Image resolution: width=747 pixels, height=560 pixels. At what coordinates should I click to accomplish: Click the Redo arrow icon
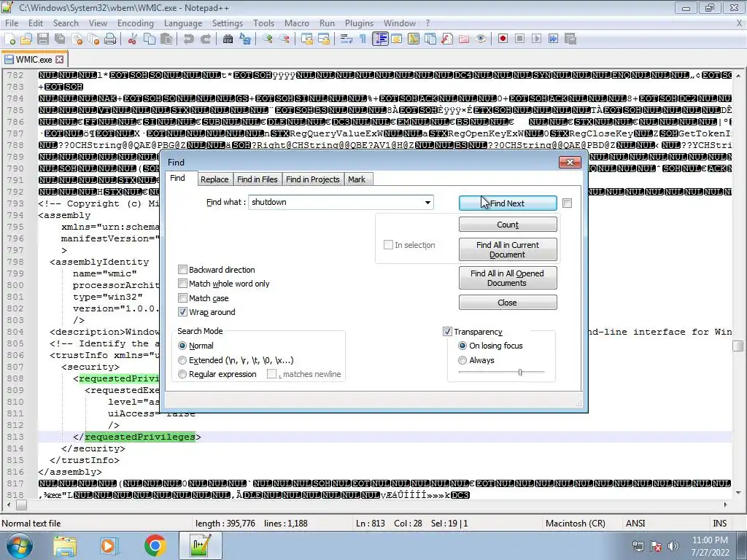pyautogui.click(x=205, y=39)
